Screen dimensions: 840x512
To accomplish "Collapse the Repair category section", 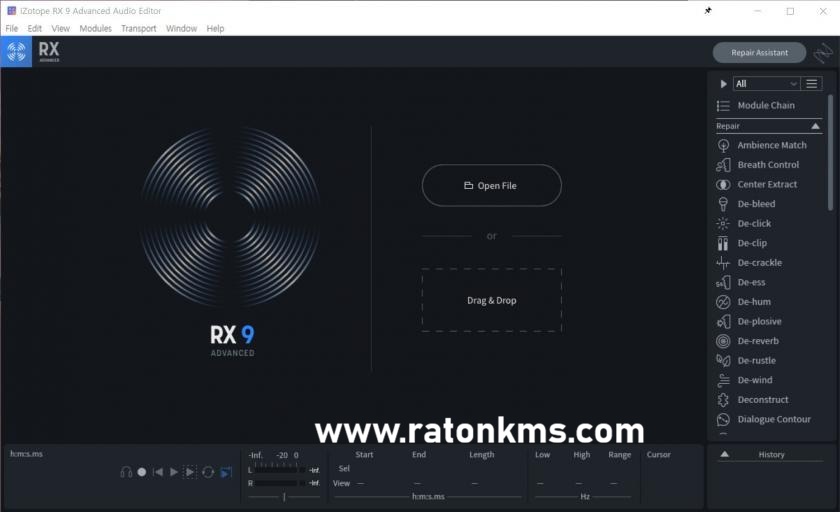I will (815, 126).
